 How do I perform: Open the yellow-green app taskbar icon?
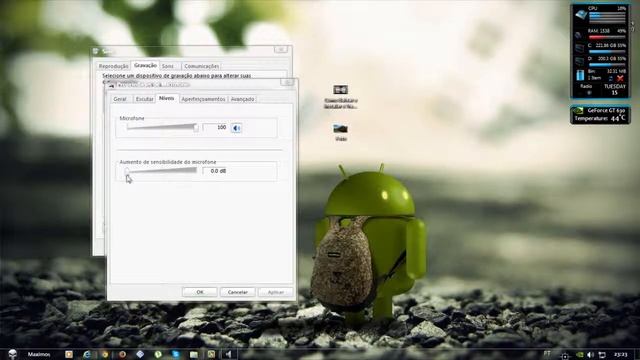[x=211, y=354]
